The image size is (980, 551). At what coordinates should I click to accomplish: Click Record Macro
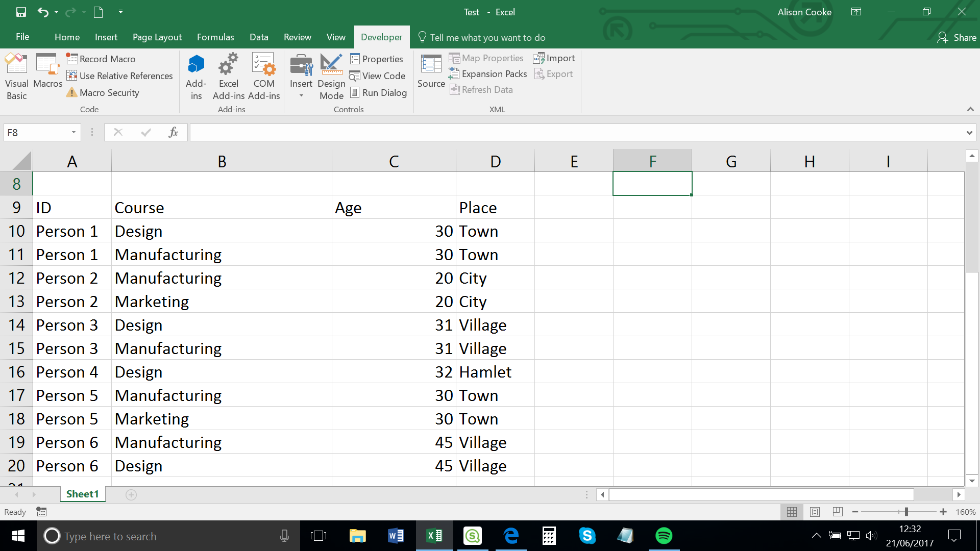[x=101, y=59]
